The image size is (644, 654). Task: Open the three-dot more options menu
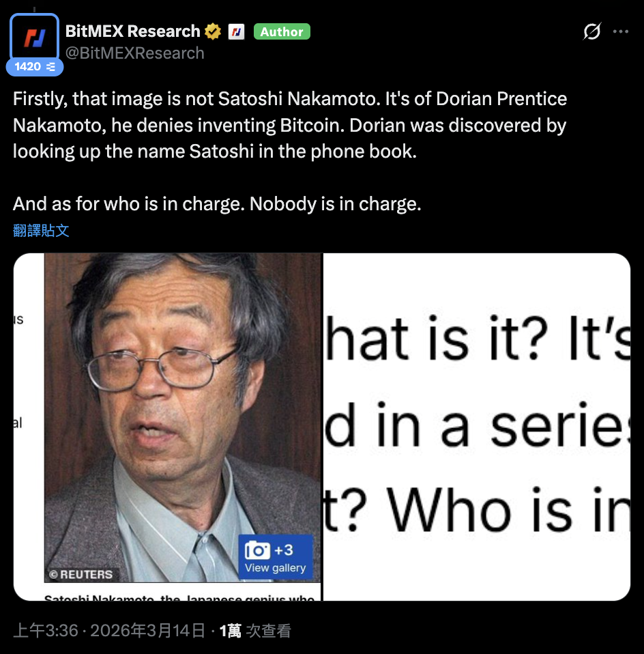click(621, 31)
